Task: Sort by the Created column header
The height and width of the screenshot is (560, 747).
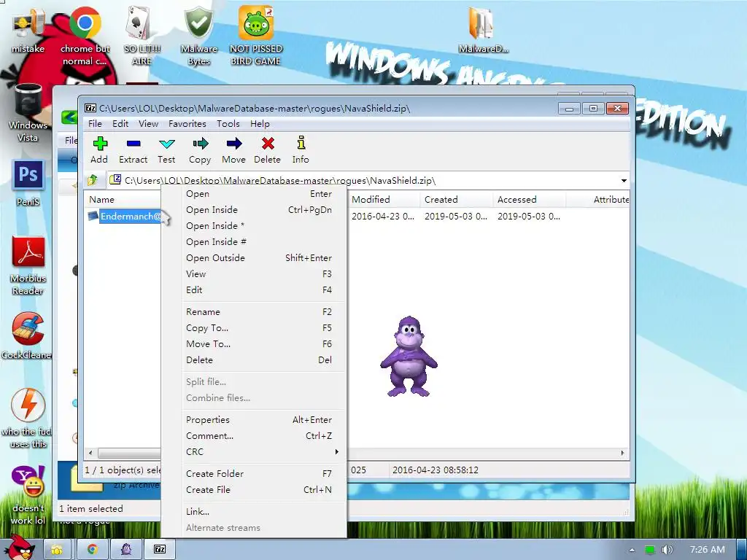Action: [x=456, y=200]
